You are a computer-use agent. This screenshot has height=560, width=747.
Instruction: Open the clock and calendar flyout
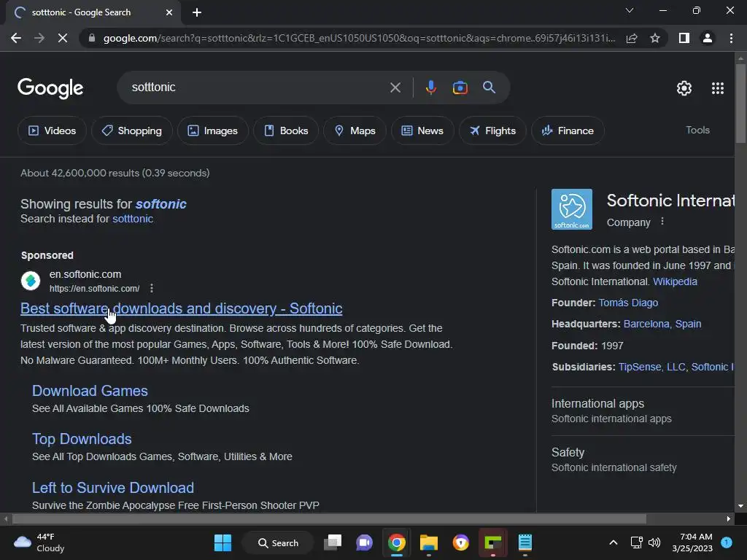692,542
